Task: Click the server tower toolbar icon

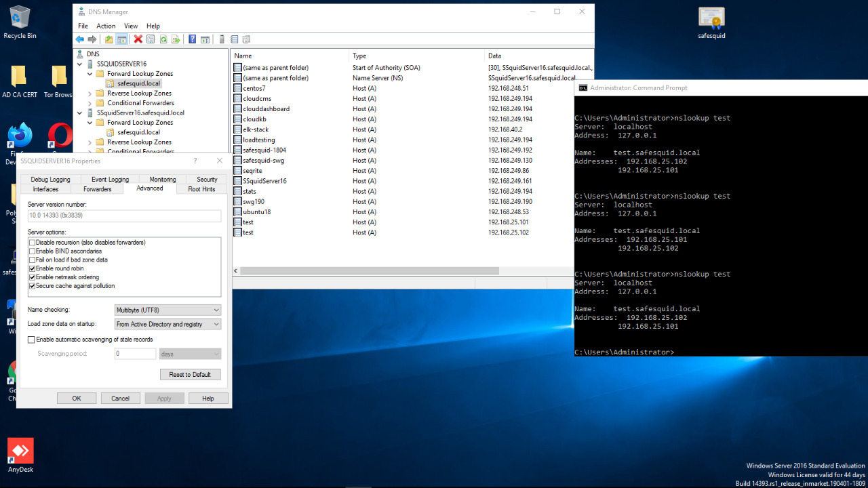Action: (222, 39)
